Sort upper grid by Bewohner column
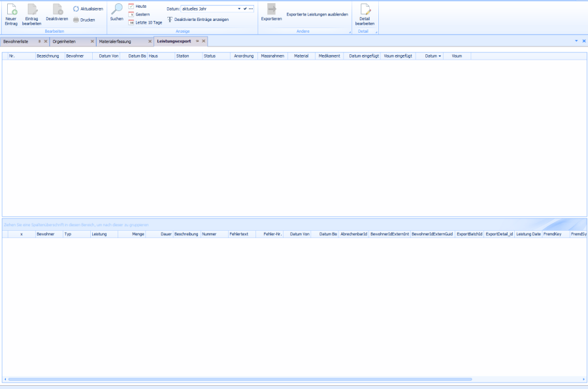The width and height of the screenshot is (588, 389). pos(79,56)
